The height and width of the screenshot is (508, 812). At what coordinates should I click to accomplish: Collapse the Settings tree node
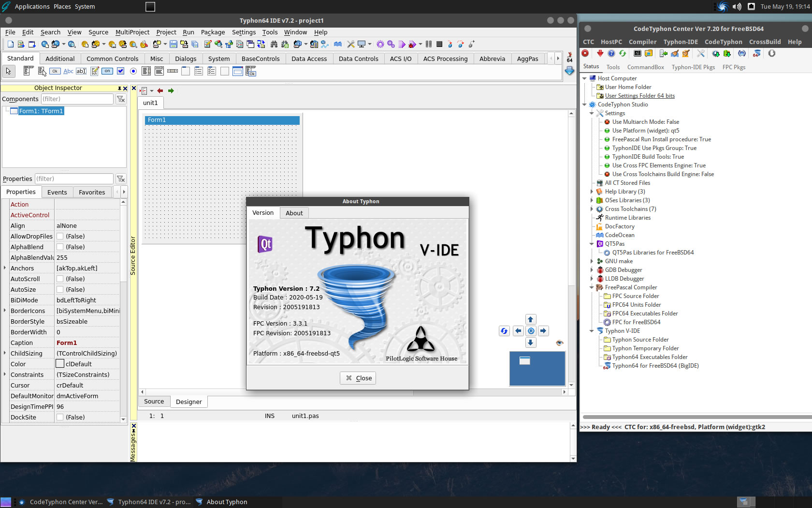point(592,113)
